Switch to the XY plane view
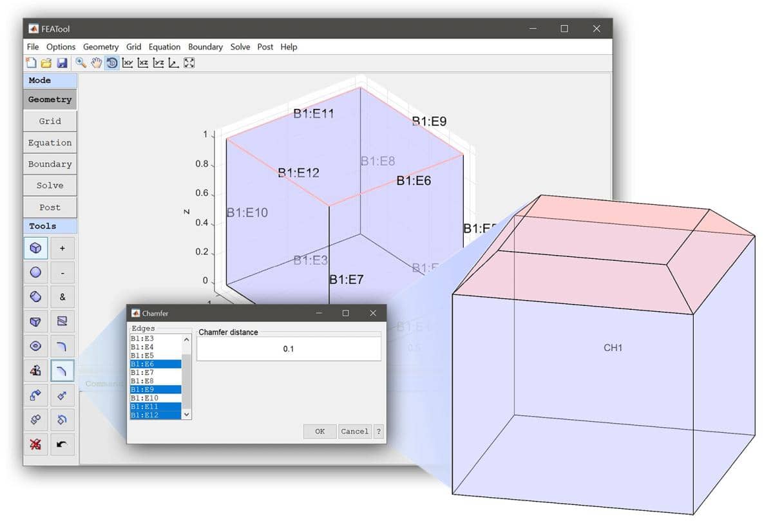773x532 pixels. pos(128,63)
